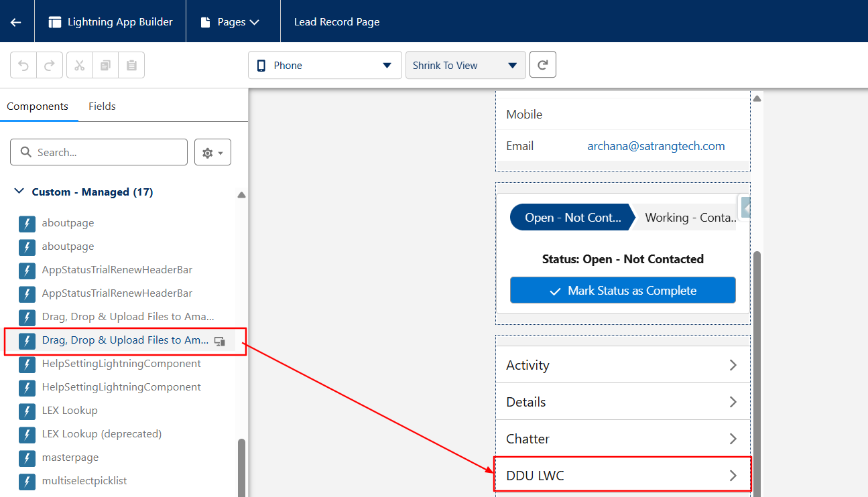Click the Undo button
This screenshot has width=868, height=497.
coord(23,65)
